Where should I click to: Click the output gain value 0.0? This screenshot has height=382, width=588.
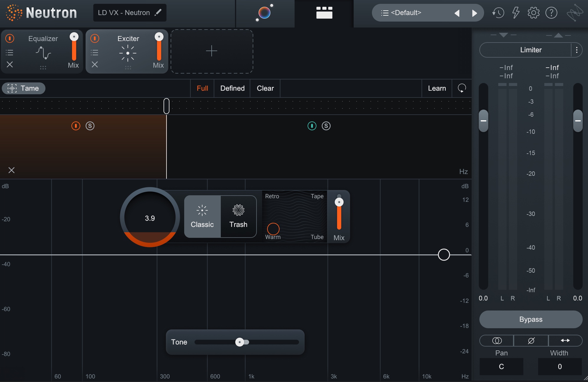click(578, 298)
